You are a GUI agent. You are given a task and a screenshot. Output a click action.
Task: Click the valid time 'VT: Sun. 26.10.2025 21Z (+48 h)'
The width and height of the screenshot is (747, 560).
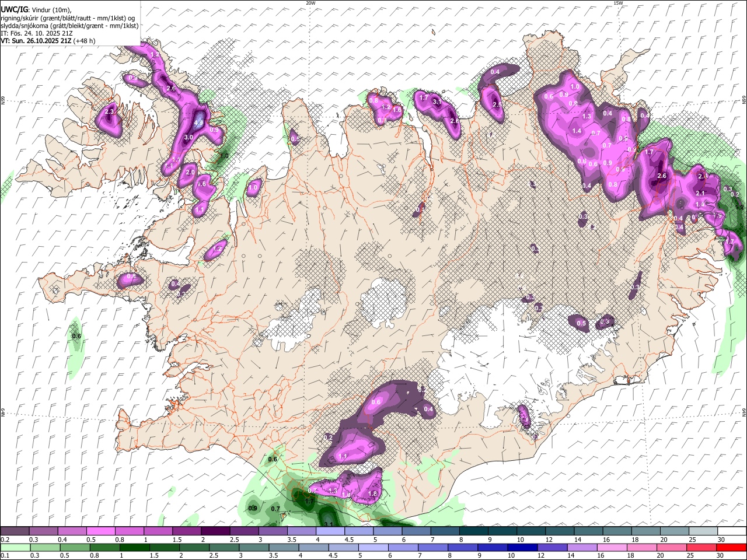[48, 41]
